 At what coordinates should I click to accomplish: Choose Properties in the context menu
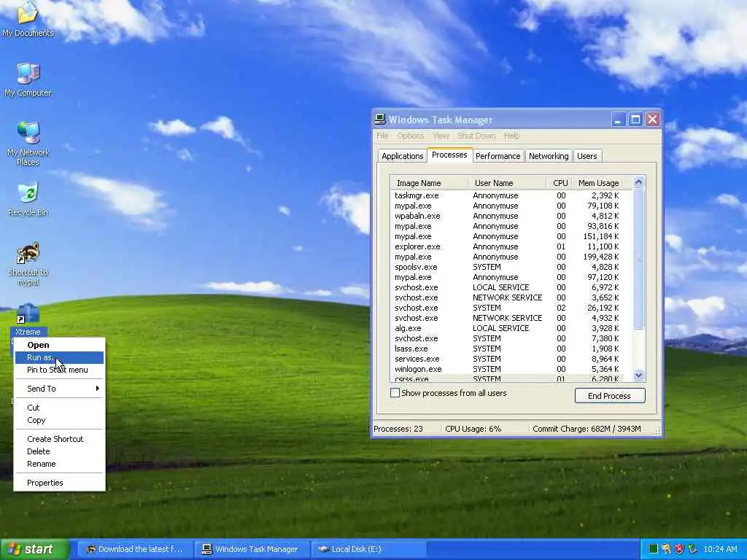click(x=59, y=483)
